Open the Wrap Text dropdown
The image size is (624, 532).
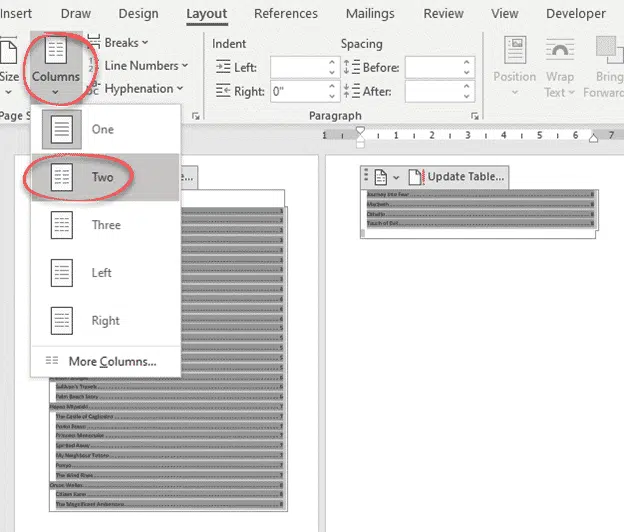[560, 67]
